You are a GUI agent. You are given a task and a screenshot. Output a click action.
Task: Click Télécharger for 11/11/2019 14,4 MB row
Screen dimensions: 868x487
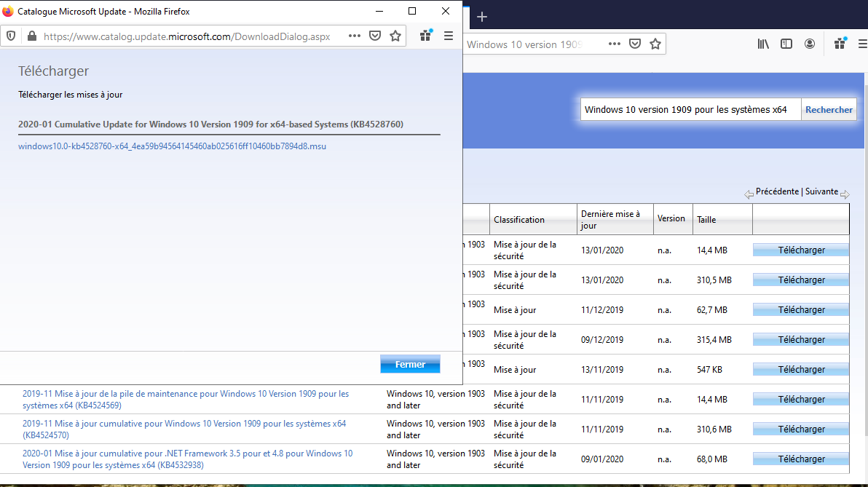(801, 400)
